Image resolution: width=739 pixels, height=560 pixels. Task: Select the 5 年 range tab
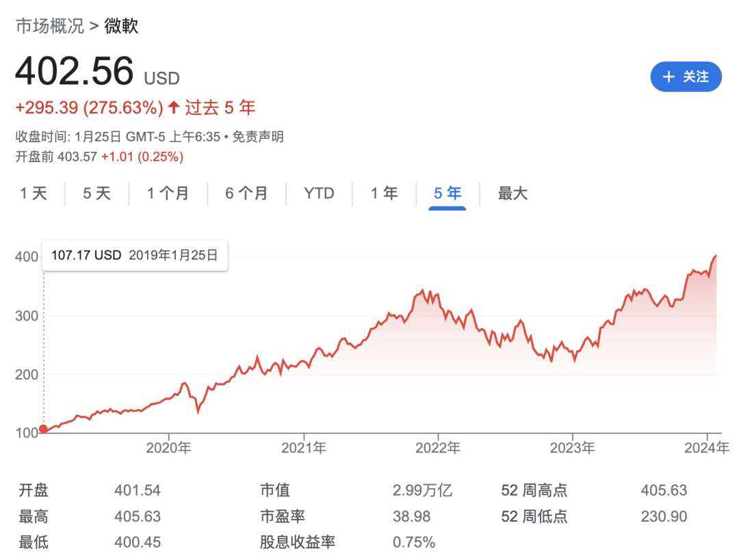(x=448, y=193)
